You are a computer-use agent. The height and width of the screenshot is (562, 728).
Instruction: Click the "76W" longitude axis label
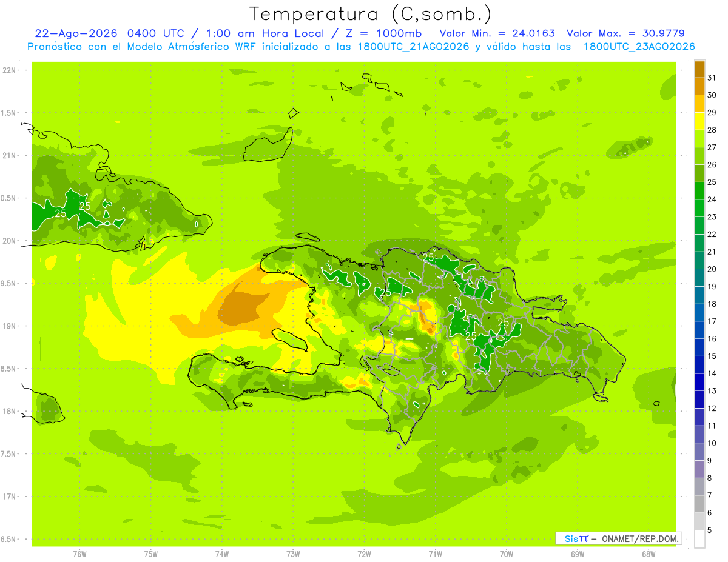[x=79, y=554]
